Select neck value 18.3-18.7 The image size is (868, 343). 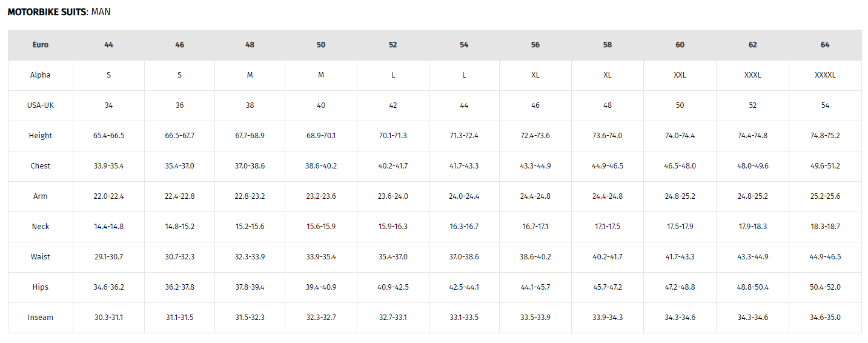[825, 227]
